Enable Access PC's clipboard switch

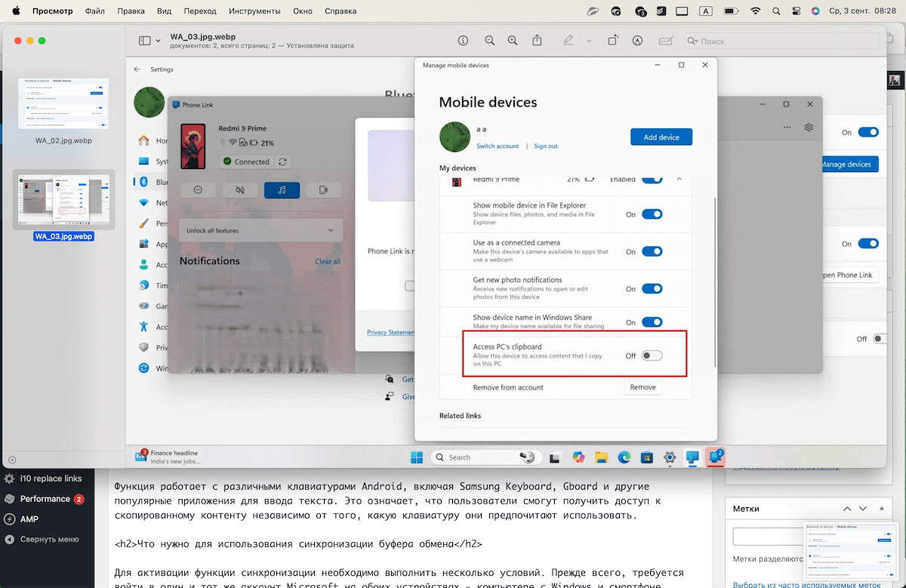coord(652,356)
